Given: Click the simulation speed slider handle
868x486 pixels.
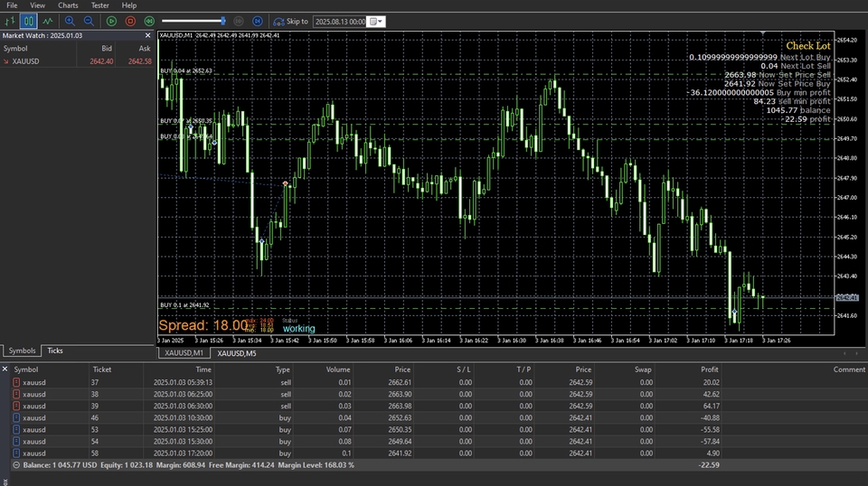Looking at the screenshot, I should pyautogui.click(x=223, y=20).
